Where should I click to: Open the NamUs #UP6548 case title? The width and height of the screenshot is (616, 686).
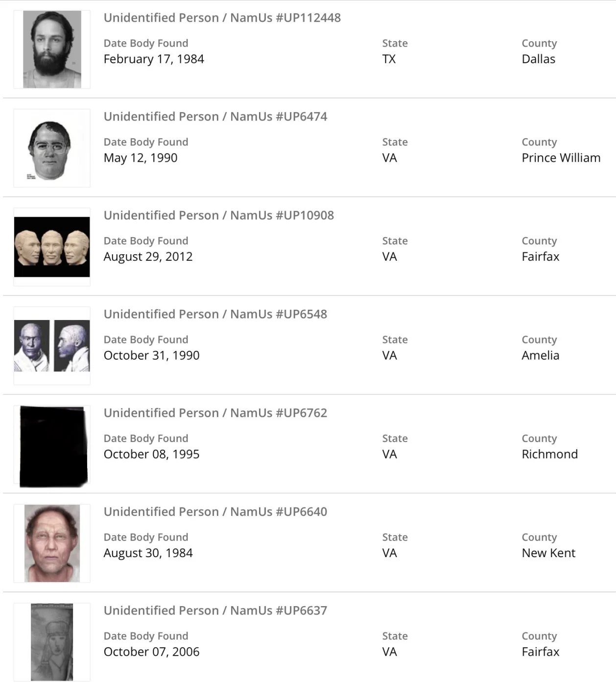point(215,314)
